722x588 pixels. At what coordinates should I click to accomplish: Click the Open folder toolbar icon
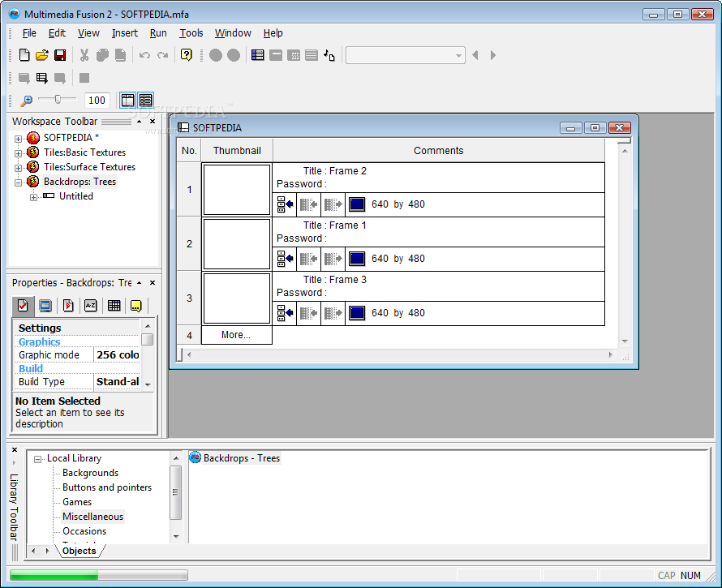[x=42, y=55]
